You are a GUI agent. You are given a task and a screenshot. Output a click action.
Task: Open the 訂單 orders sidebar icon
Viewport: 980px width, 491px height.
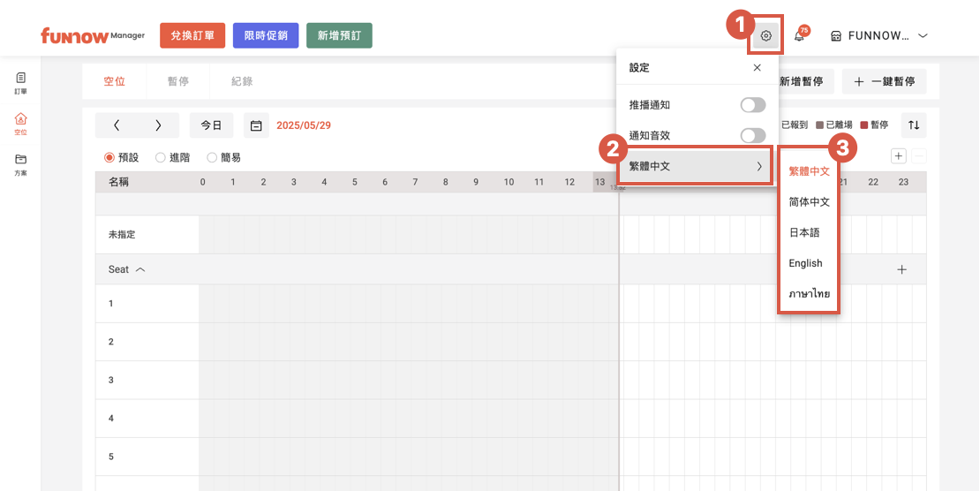coord(20,82)
